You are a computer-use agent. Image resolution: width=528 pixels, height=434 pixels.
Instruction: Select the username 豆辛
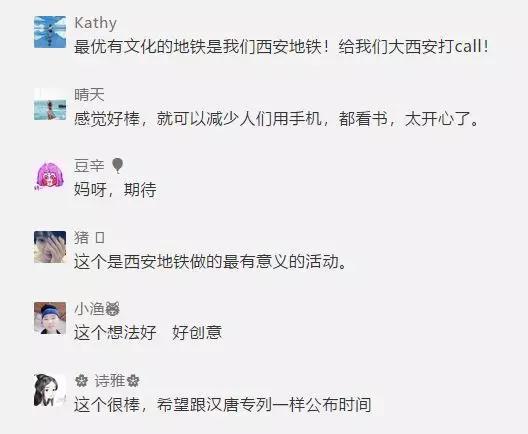(x=89, y=166)
